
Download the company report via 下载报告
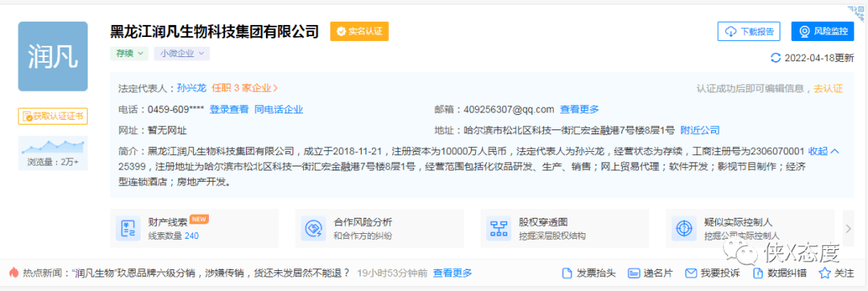(x=748, y=31)
